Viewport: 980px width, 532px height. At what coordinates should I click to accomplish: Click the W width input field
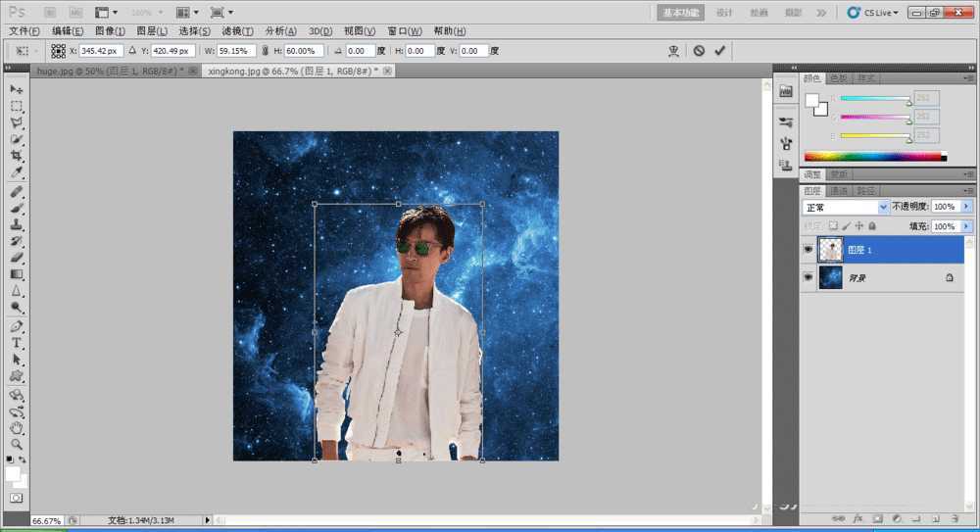236,50
